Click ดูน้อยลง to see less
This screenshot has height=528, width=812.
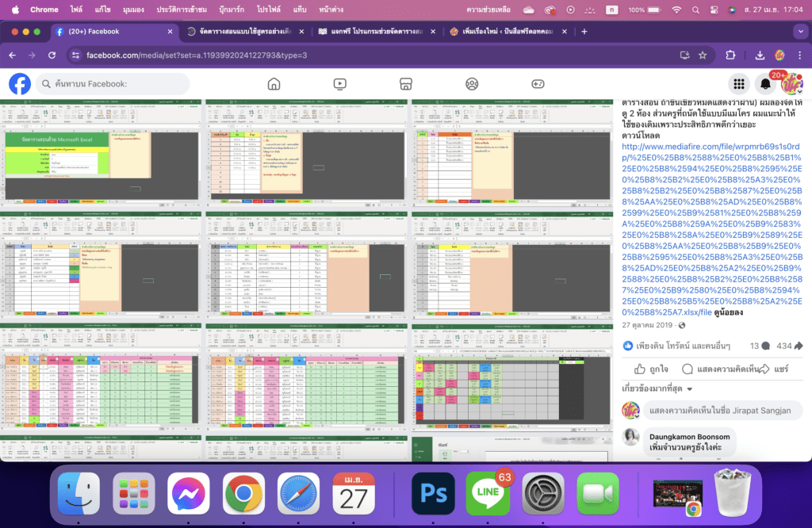point(729,312)
